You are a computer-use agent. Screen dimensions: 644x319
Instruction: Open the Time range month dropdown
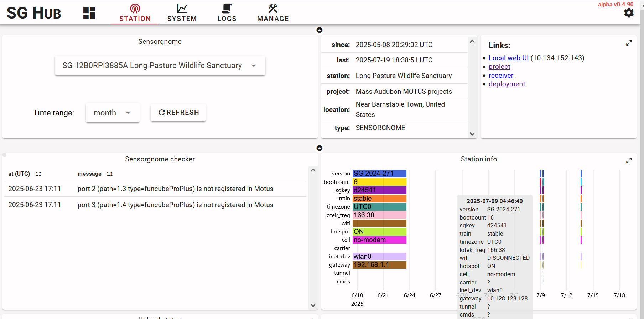(112, 113)
